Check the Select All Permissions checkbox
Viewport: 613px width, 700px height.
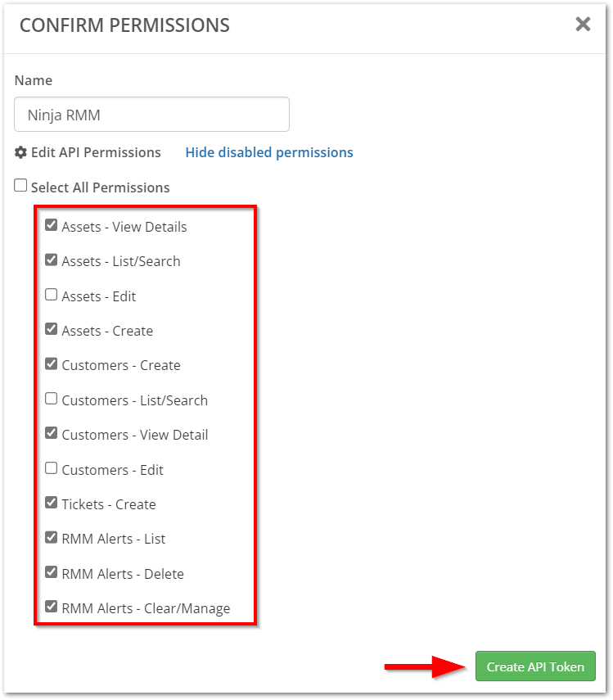(x=21, y=186)
